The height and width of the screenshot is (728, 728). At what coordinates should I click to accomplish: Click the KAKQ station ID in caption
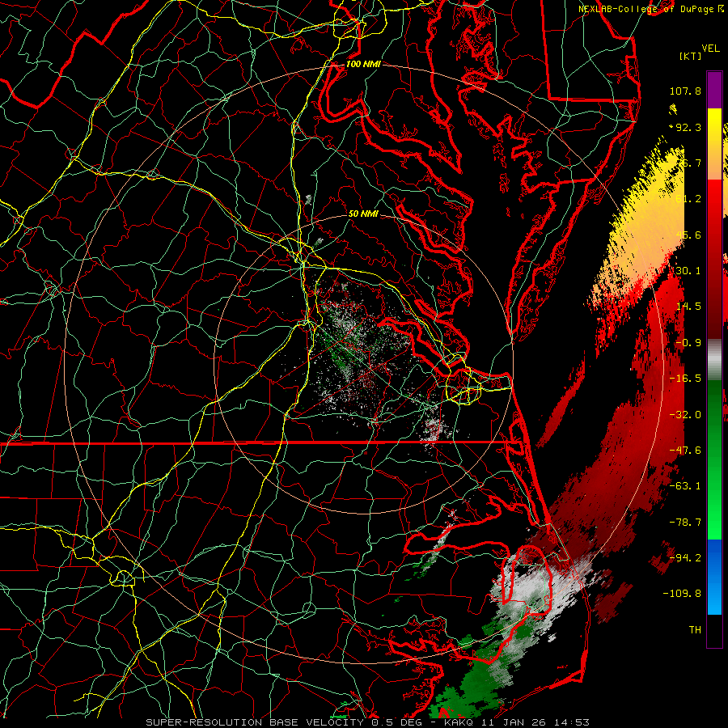(459, 722)
